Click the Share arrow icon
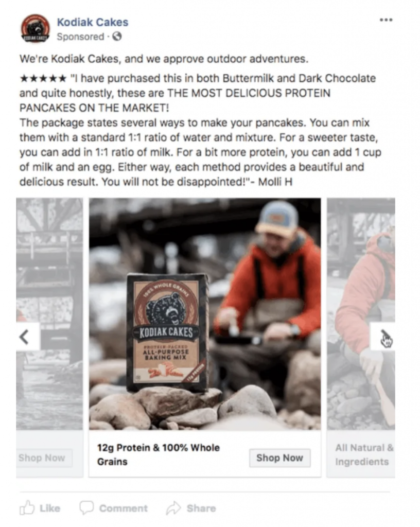The width and height of the screenshot is (420, 527). click(173, 508)
